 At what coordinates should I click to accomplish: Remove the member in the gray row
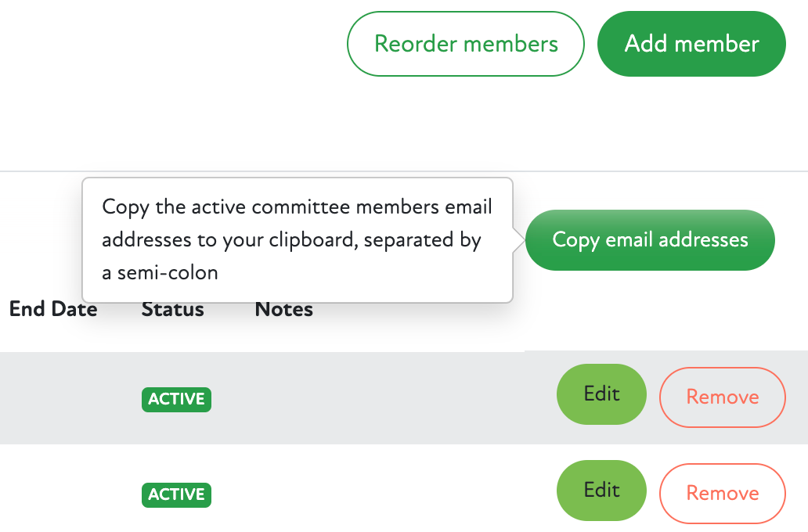[722, 397]
